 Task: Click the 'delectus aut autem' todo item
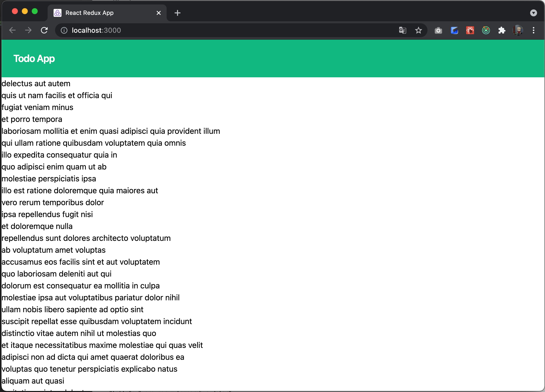[x=36, y=84]
